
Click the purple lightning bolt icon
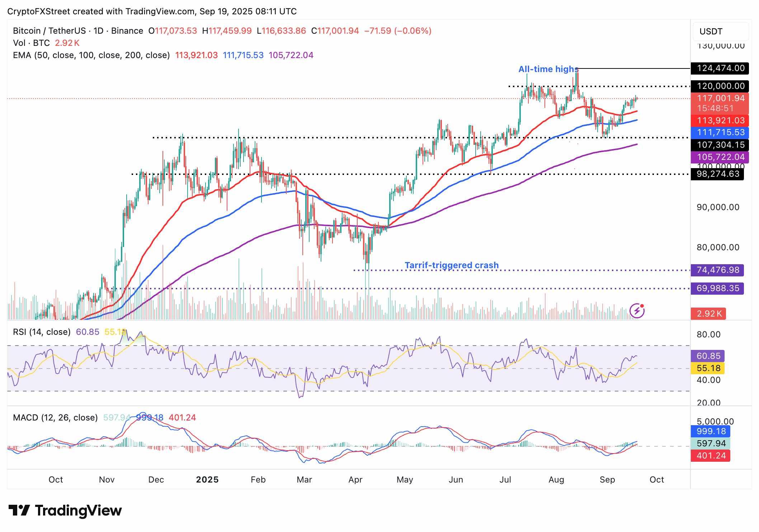pos(637,310)
